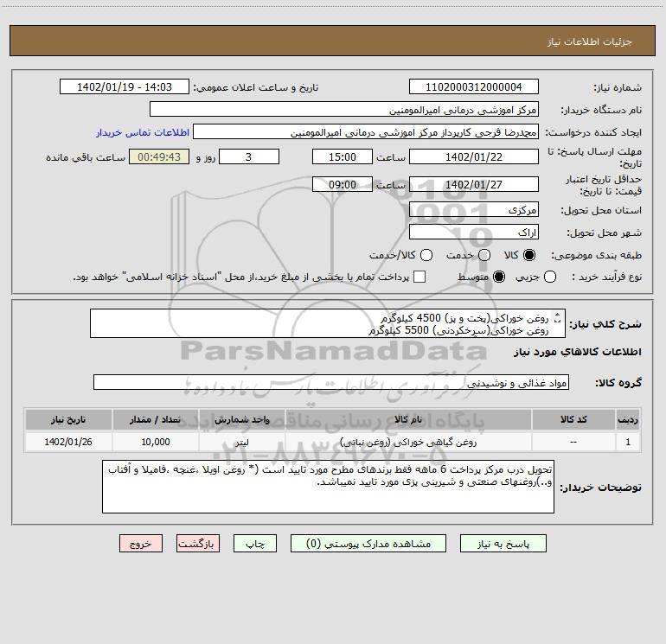This screenshot has height=644, width=666.
Task: Click the پاسخ به نیاز button
Action: (503, 544)
